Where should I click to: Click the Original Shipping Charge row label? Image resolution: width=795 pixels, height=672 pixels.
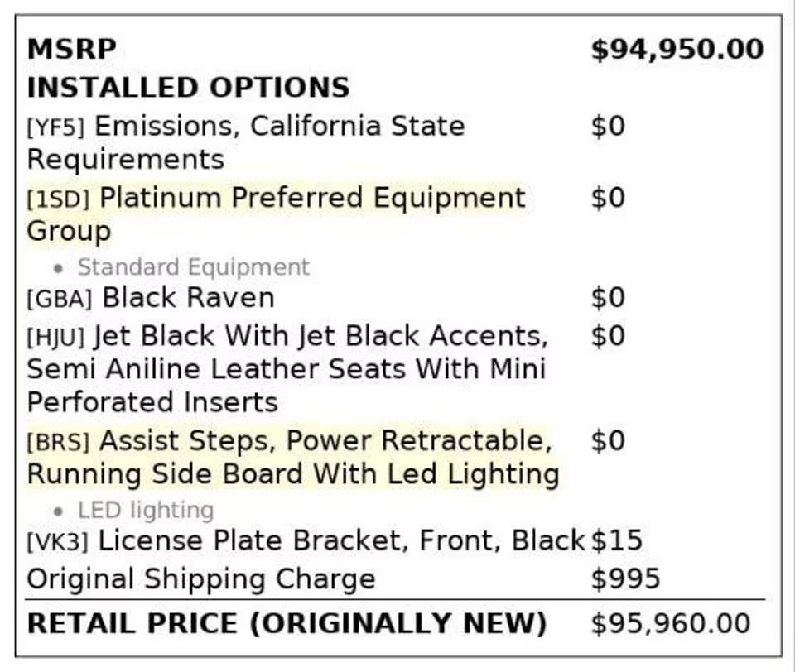(200, 578)
